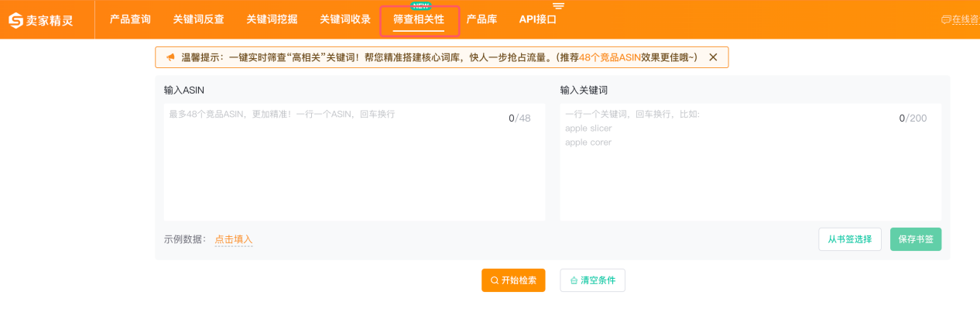Click the NEW badge above 筛查相关性
Viewport: 980px width, 319px height.
click(x=420, y=5)
